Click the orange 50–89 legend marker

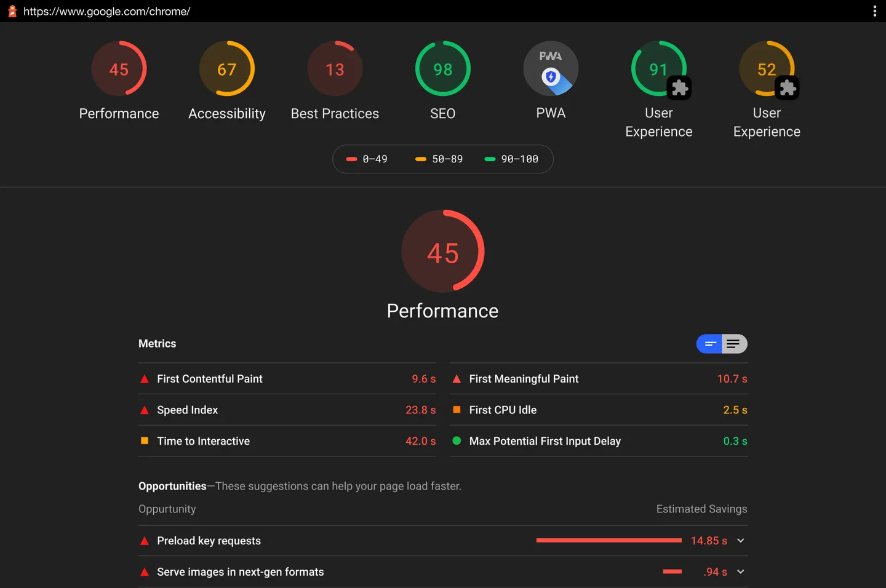pos(421,159)
